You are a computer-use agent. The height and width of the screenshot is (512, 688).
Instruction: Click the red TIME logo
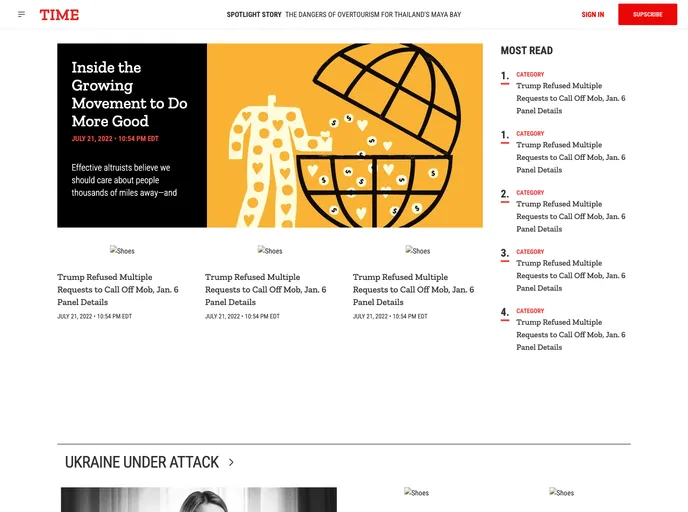(59, 15)
